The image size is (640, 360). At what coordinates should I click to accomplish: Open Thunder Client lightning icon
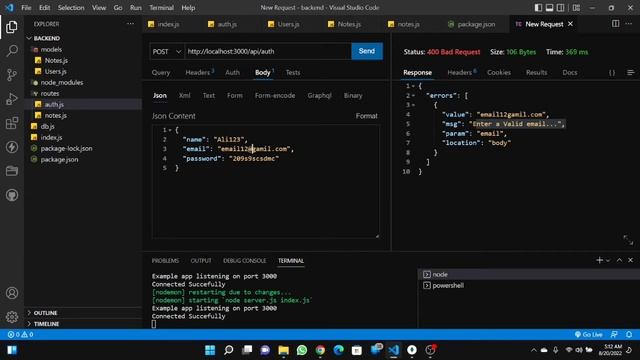click(12, 147)
